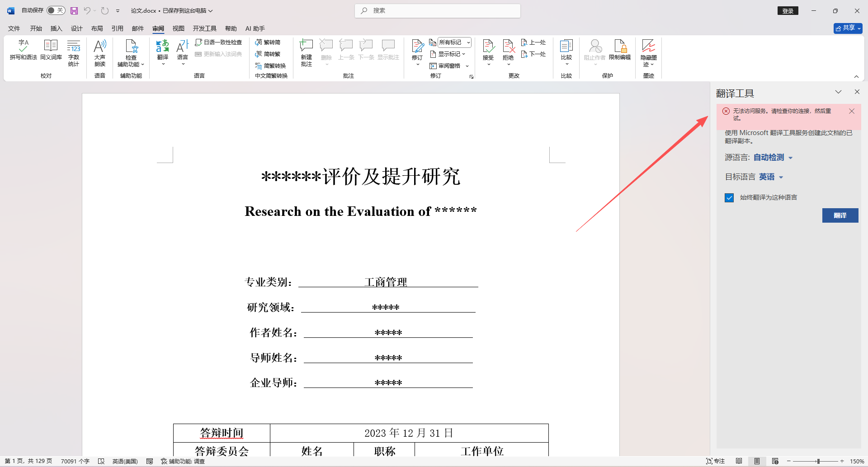The image size is (868, 467).
Task: Go to 上一处 previous change
Action: coord(533,42)
